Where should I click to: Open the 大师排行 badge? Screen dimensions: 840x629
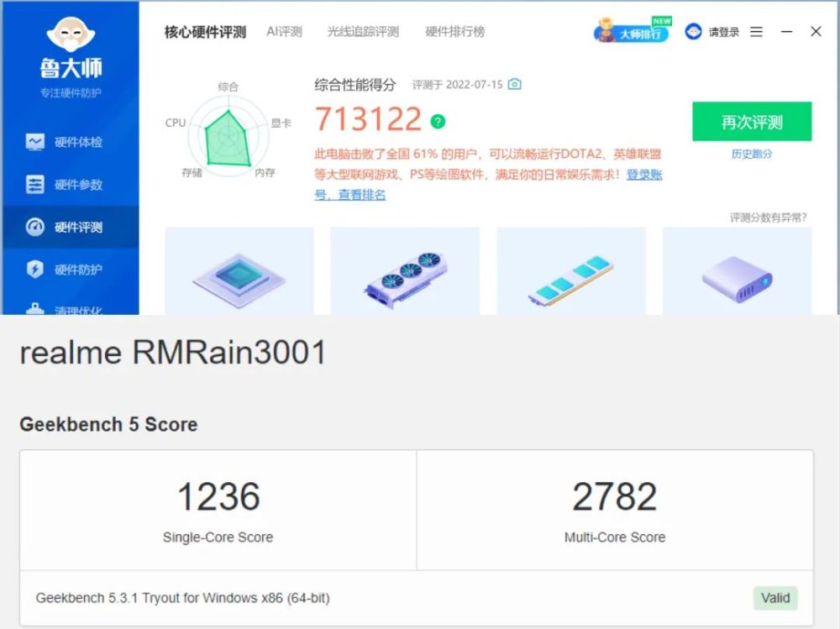point(633,30)
